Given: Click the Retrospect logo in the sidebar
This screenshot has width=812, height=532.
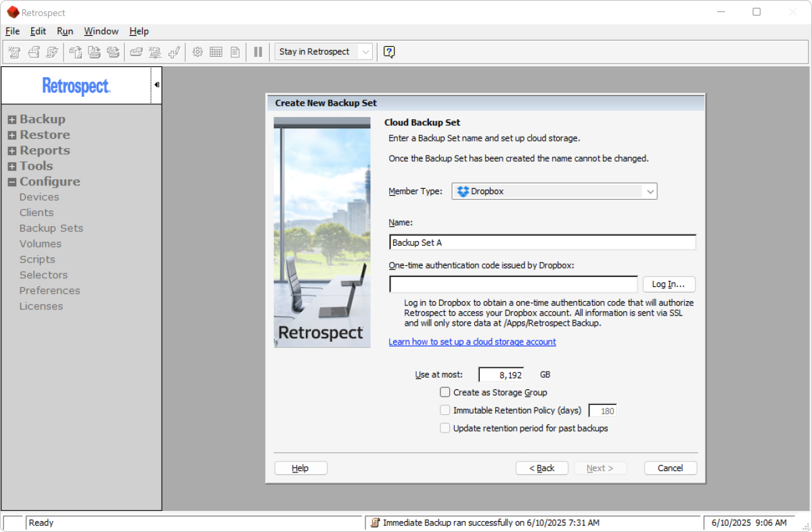Looking at the screenshot, I should click(x=76, y=86).
